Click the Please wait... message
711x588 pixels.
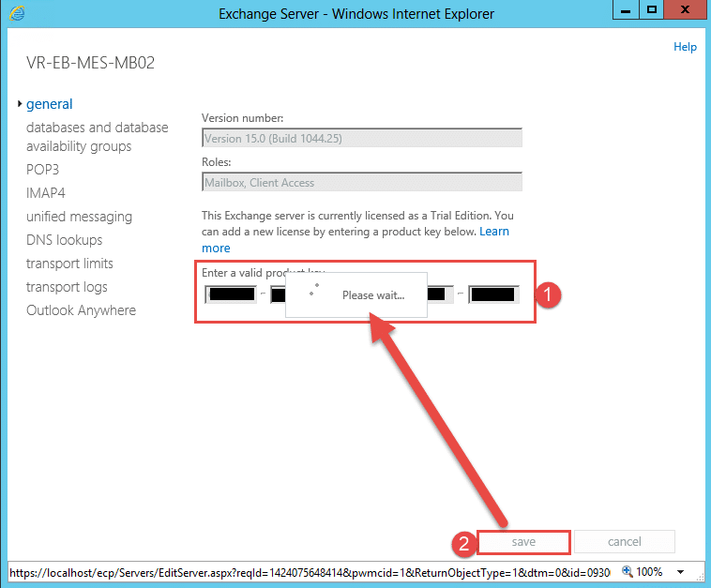(x=373, y=295)
